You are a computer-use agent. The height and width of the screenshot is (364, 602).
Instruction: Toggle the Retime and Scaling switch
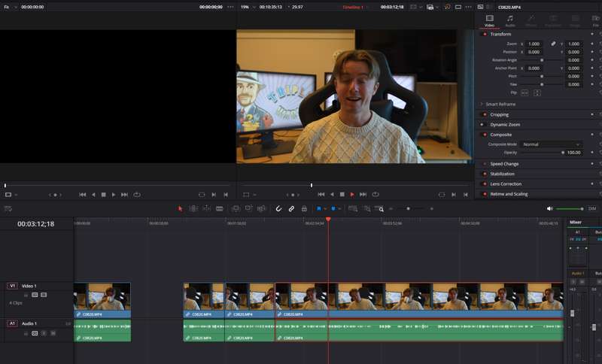(485, 194)
